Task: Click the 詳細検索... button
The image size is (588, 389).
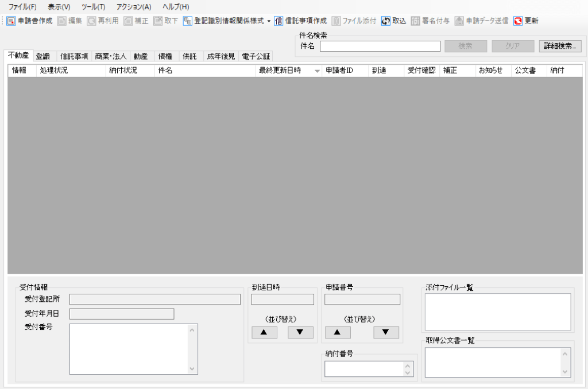Action: 560,46
